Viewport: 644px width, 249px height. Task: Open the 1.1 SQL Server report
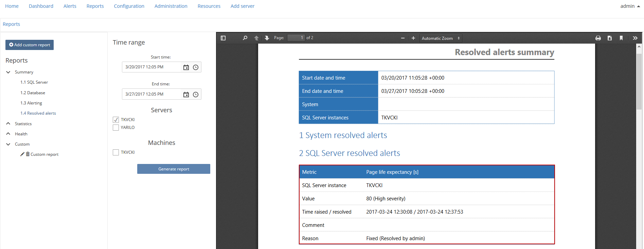[x=34, y=82]
